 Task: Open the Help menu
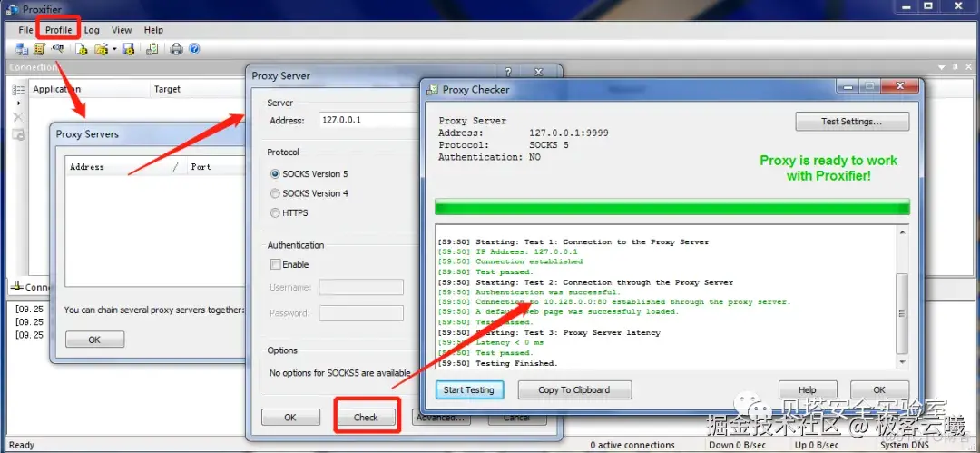tap(153, 30)
